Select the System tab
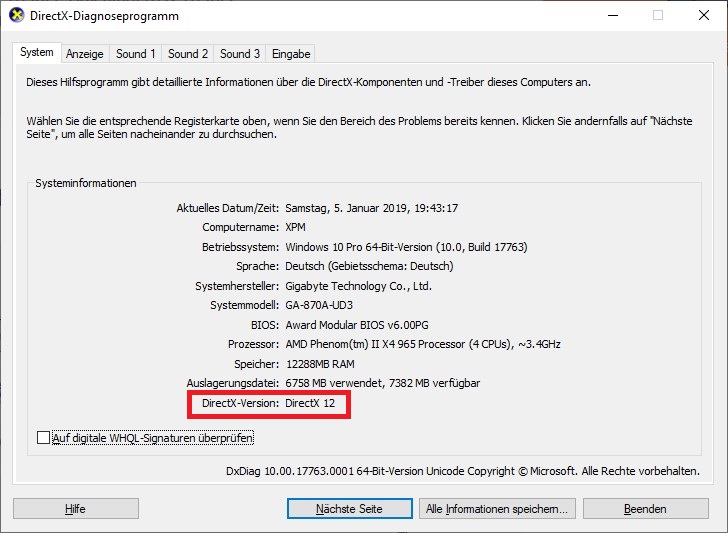Viewport: 728px width, 533px height. pos(37,52)
